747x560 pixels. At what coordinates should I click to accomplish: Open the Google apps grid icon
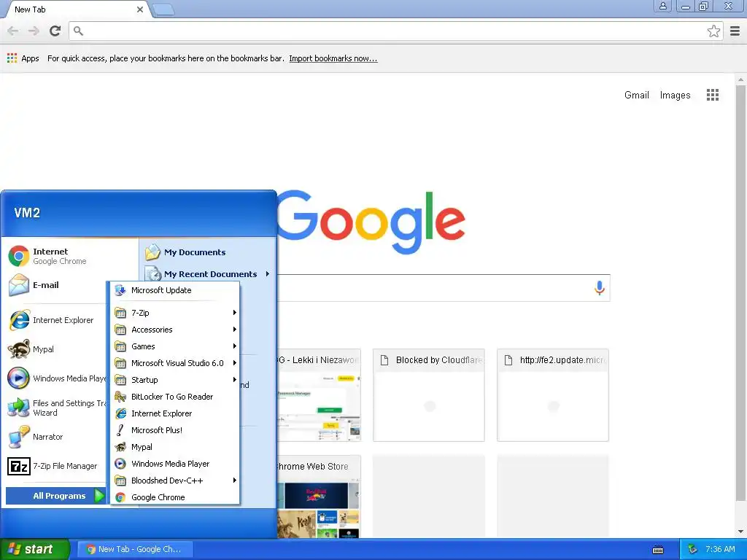pos(712,95)
